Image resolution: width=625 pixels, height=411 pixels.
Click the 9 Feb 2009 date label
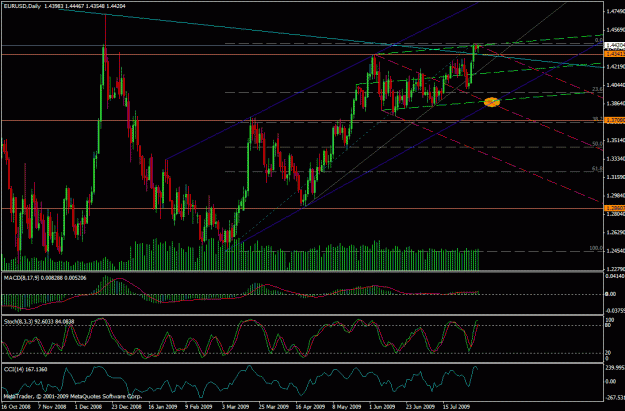(200, 407)
